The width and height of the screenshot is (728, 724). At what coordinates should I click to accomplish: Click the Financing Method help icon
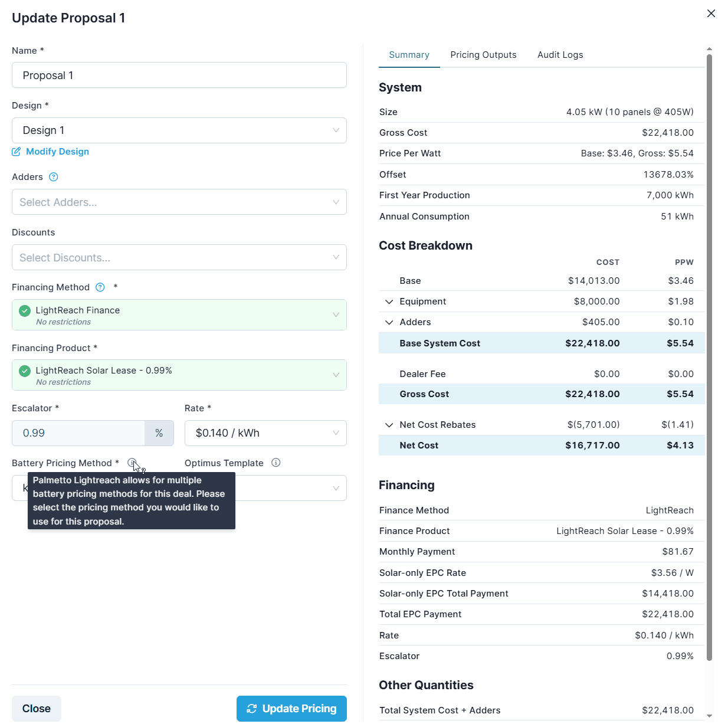pyautogui.click(x=100, y=287)
